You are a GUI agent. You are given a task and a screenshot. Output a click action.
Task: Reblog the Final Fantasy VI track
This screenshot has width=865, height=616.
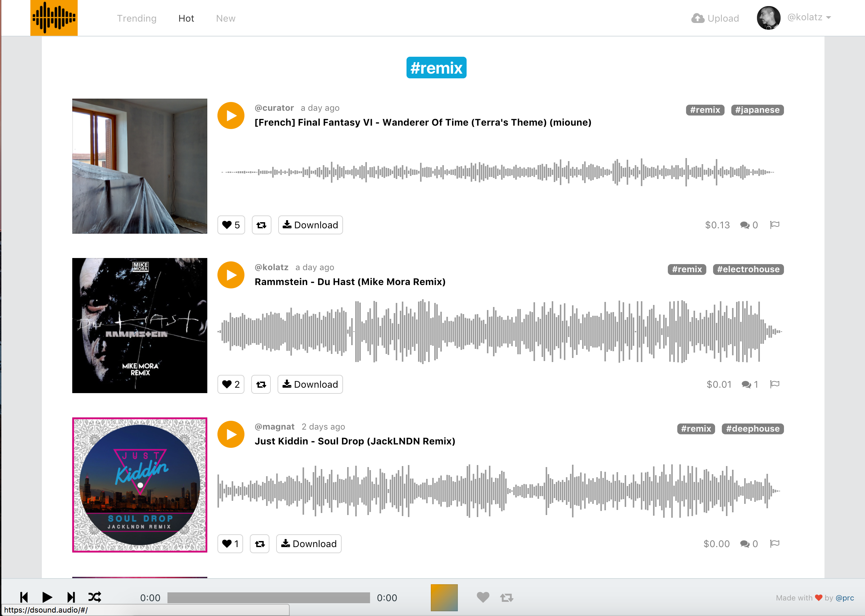(x=261, y=225)
